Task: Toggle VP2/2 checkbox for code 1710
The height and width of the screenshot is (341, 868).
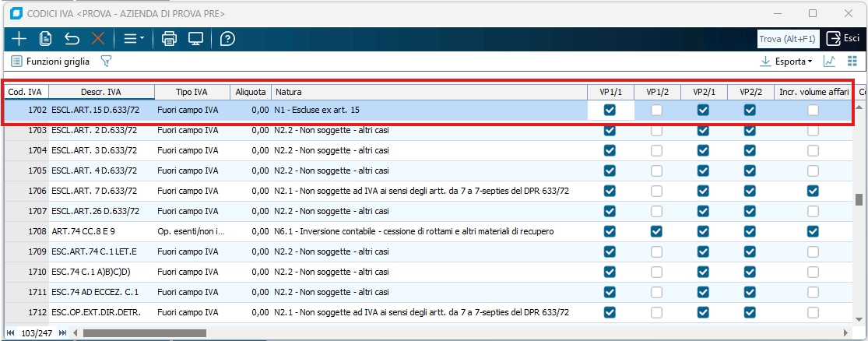Action: 750,272
